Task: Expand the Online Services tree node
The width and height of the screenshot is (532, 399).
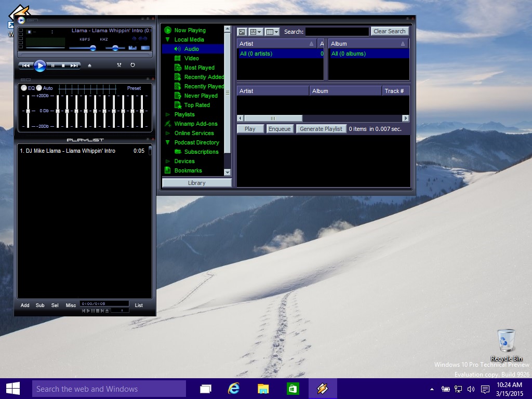Action: tap(168, 133)
